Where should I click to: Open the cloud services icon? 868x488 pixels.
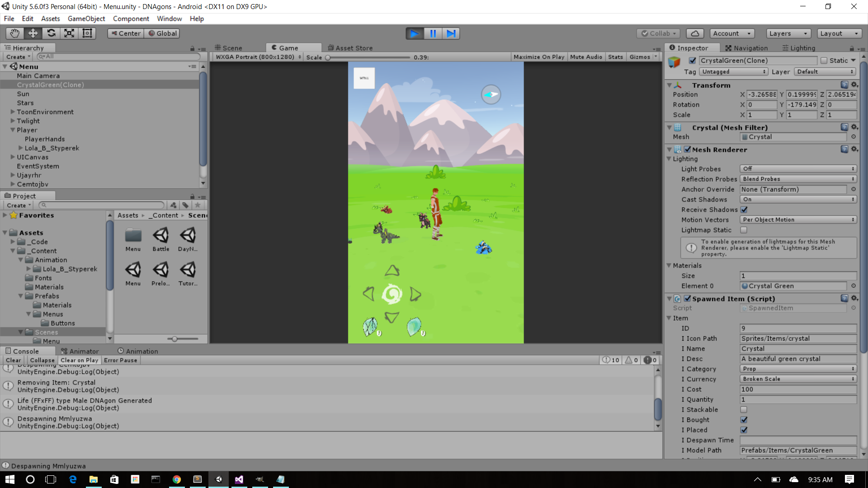coord(695,33)
